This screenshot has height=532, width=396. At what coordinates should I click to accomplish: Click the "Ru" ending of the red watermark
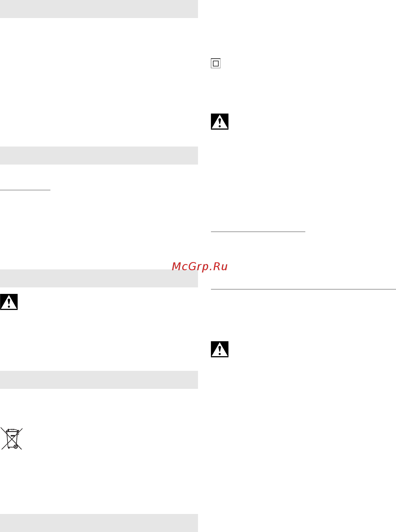pyautogui.click(x=220, y=267)
